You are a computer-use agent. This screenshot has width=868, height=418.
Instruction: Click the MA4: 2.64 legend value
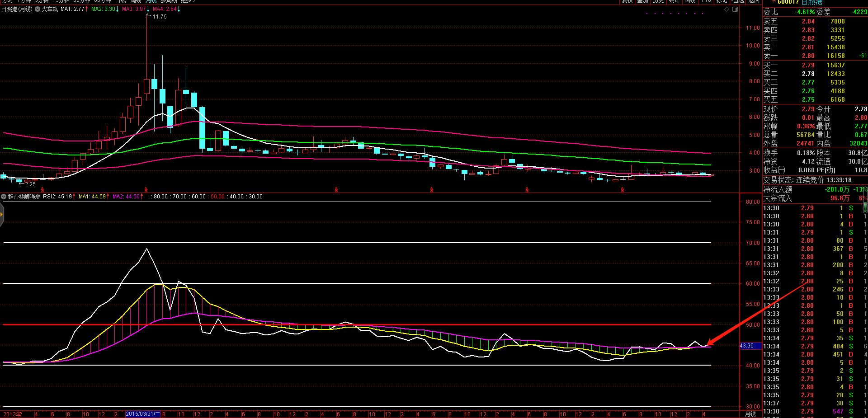[x=165, y=9]
